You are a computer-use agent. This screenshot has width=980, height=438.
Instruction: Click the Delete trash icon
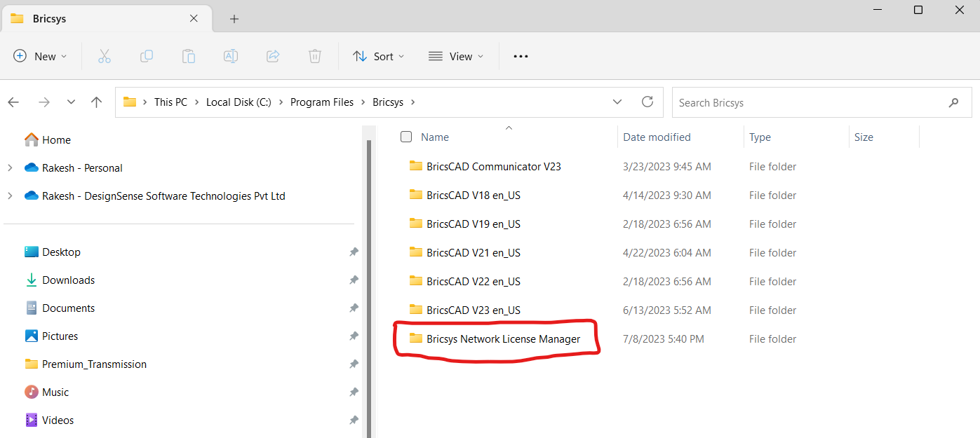pyautogui.click(x=314, y=56)
